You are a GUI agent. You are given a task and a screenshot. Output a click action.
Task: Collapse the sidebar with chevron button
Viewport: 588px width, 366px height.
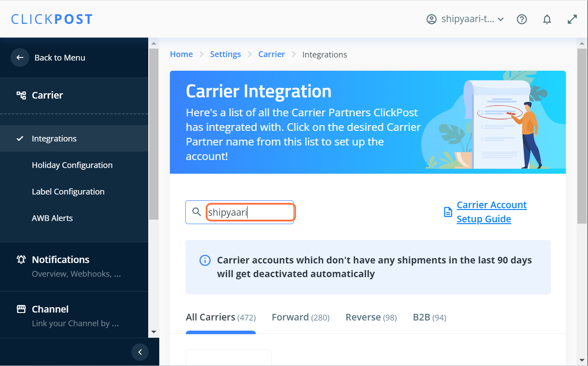(140, 352)
